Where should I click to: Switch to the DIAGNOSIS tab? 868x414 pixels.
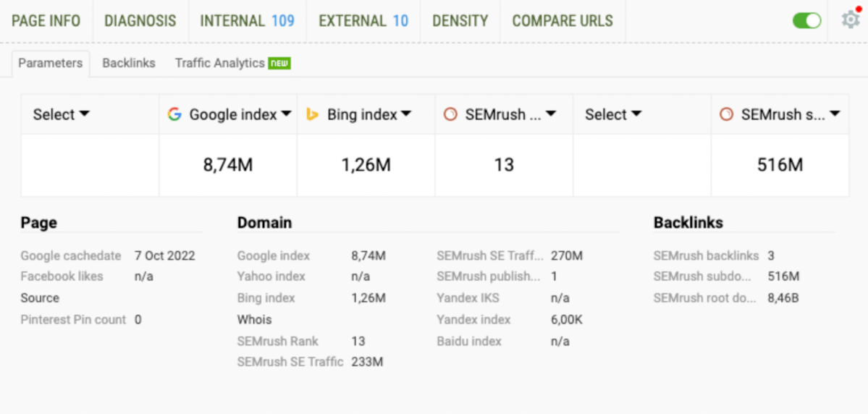(x=140, y=21)
